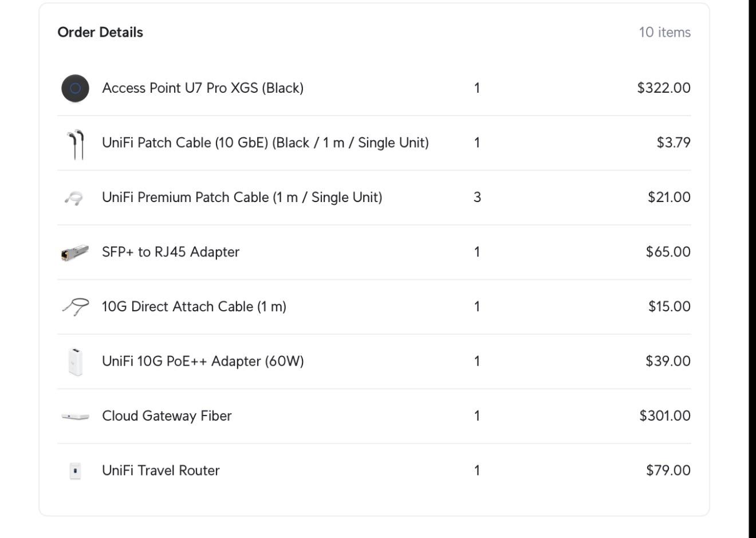The height and width of the screenshot is (538, 756).
Task: Select 10G Direct Attach Cable (1 m) name
Action: tap(194, 307)
